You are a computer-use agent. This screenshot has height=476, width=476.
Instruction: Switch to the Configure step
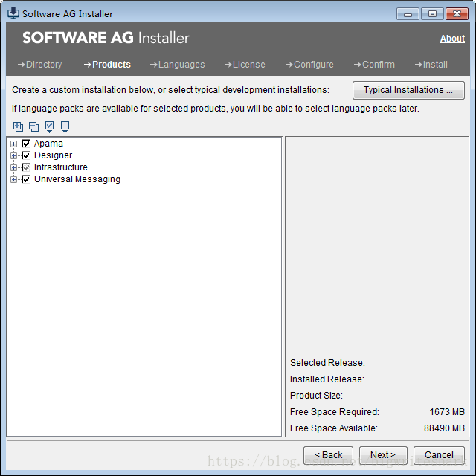(x=309, y=65)
